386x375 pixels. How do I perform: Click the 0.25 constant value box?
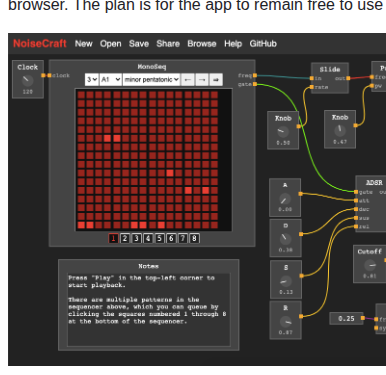346,318
